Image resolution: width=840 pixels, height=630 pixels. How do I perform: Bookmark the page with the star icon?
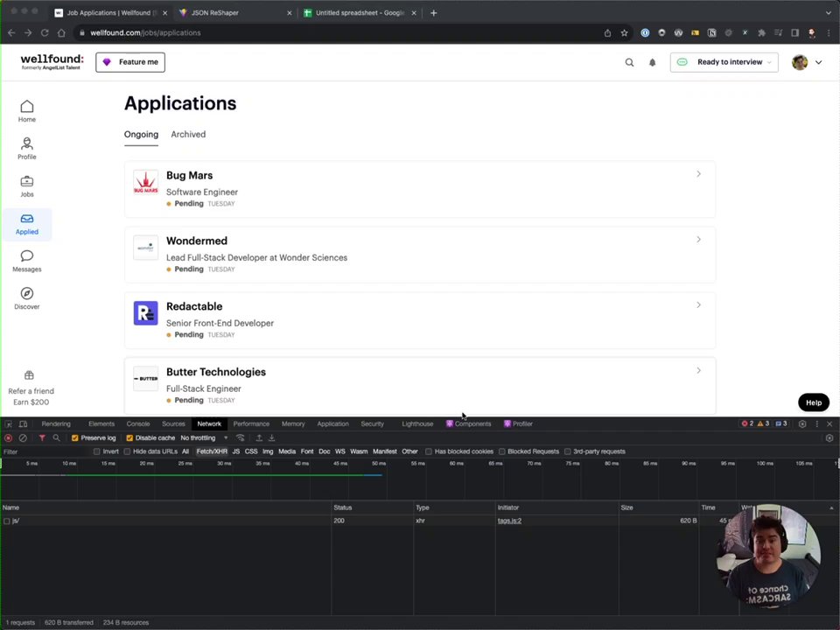[x=624, y=32]
